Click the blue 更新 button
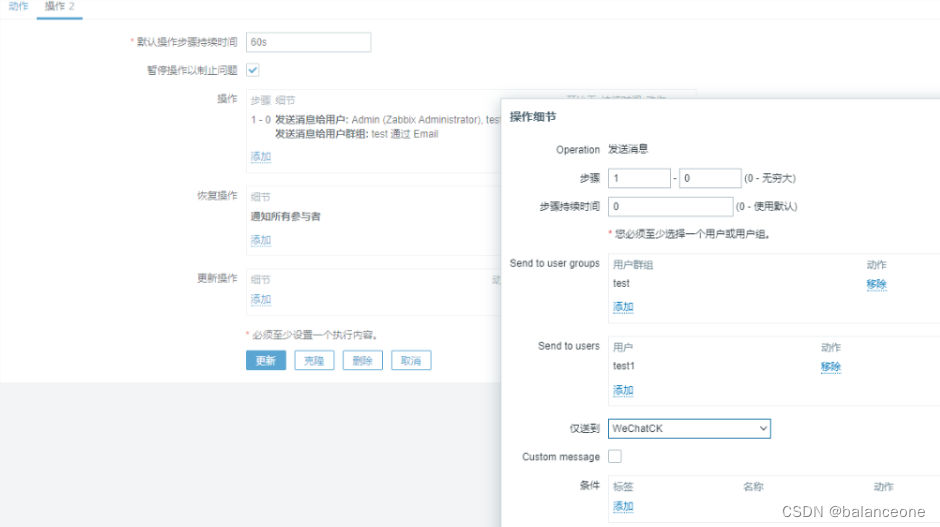Screen dimensions: 940x527 click(x=266, y=360)
